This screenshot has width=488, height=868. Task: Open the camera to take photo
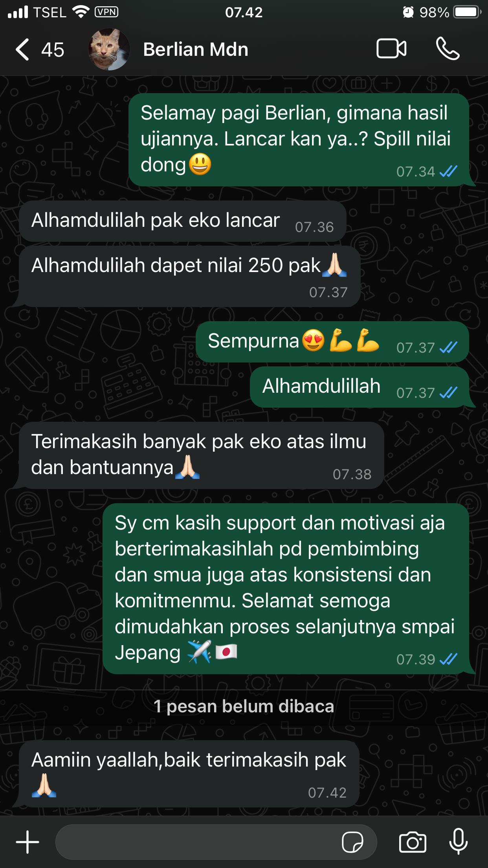tap(413, 842)
